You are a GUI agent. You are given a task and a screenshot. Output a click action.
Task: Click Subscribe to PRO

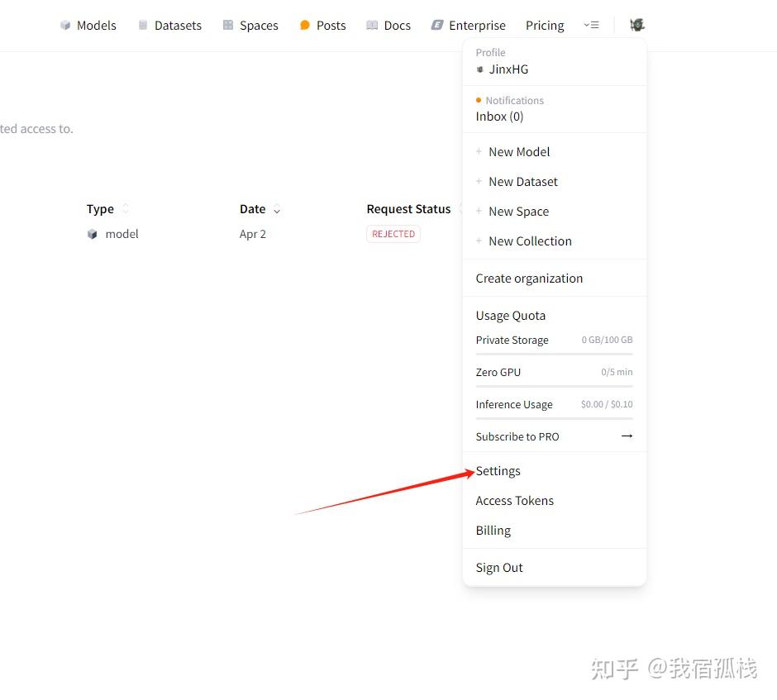517,436
